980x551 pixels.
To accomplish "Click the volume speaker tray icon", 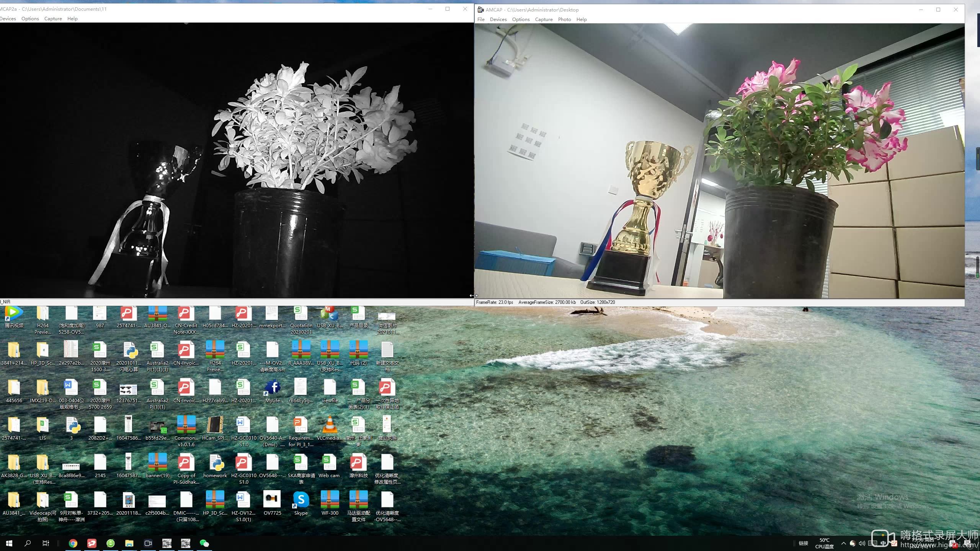I will click(x=862, y=543).
